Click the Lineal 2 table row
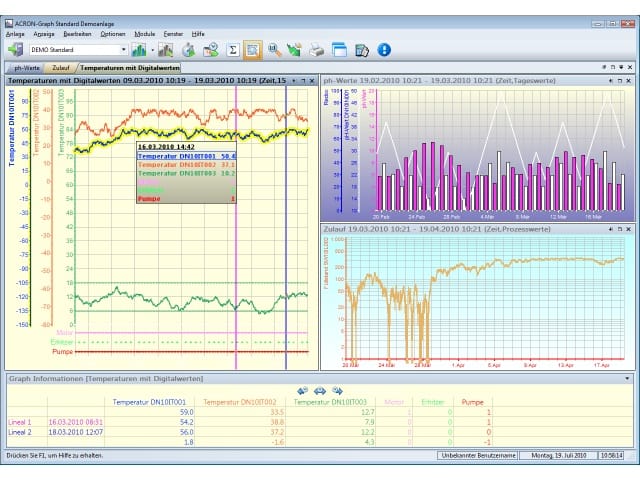 pos(249,432)
